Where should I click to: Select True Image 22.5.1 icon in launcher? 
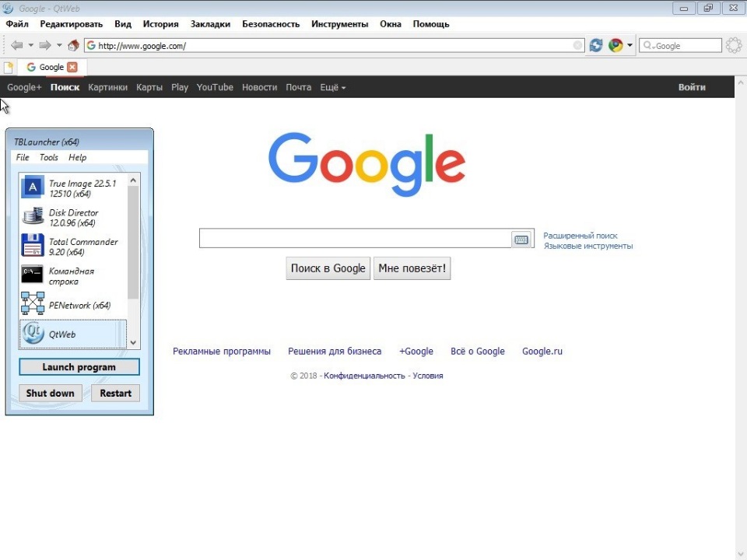click(x=33, y=187)
